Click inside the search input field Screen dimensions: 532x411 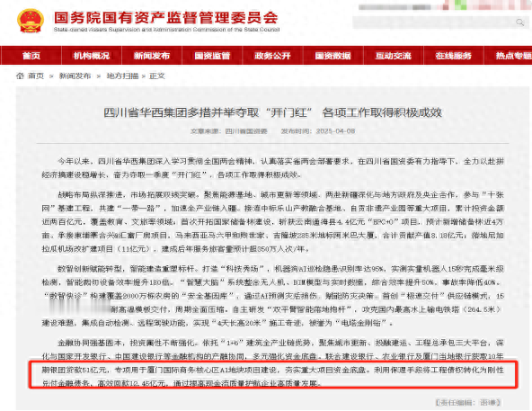click(434, 22)
